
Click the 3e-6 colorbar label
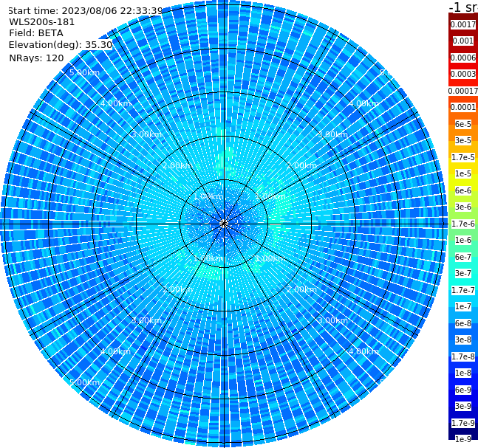[463, 207]
